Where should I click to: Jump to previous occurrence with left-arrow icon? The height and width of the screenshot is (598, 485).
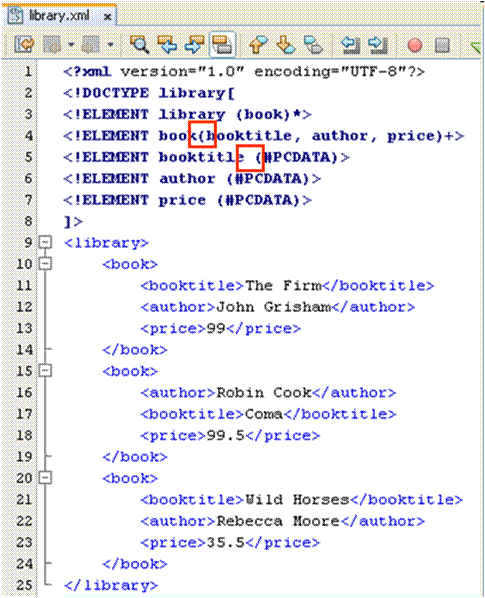[x=167, y=45]
